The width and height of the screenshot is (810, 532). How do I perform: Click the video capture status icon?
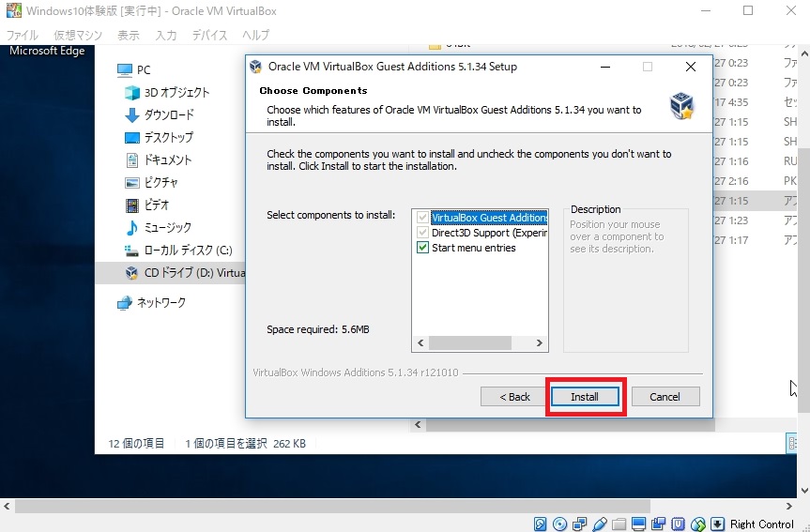[x=658, y=524]
